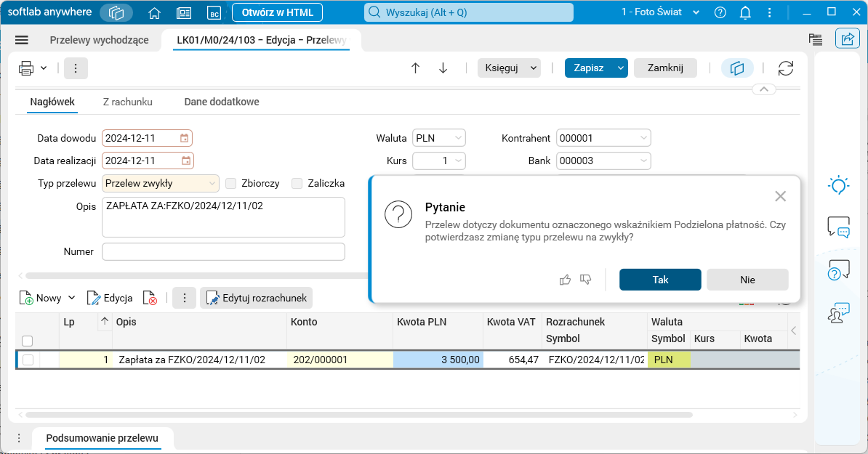Viewport: 868px width, 454px height.
Task: Toggle the Zbiorczy checkbox
Action: coord(231,183)
